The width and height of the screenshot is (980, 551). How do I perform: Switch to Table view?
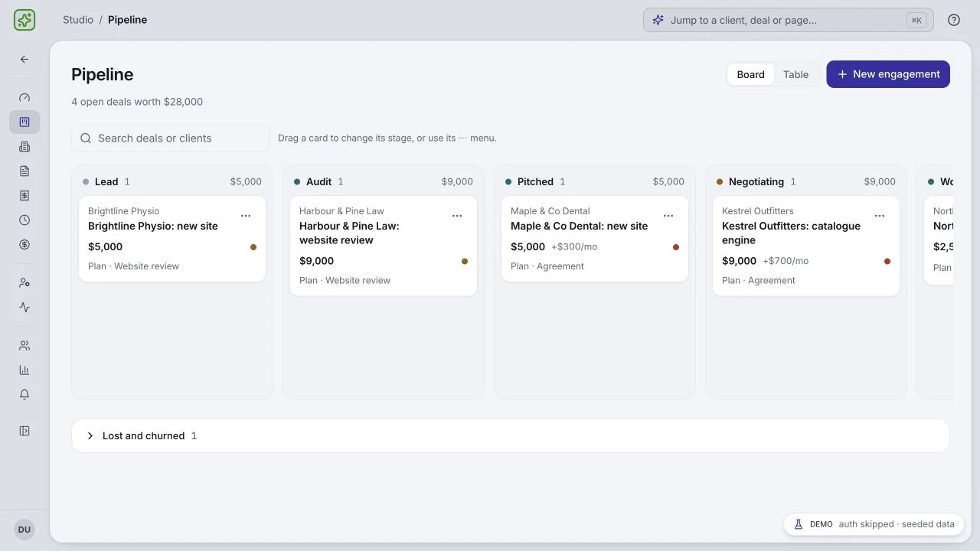pyautogui.click(x=795, y=74)
